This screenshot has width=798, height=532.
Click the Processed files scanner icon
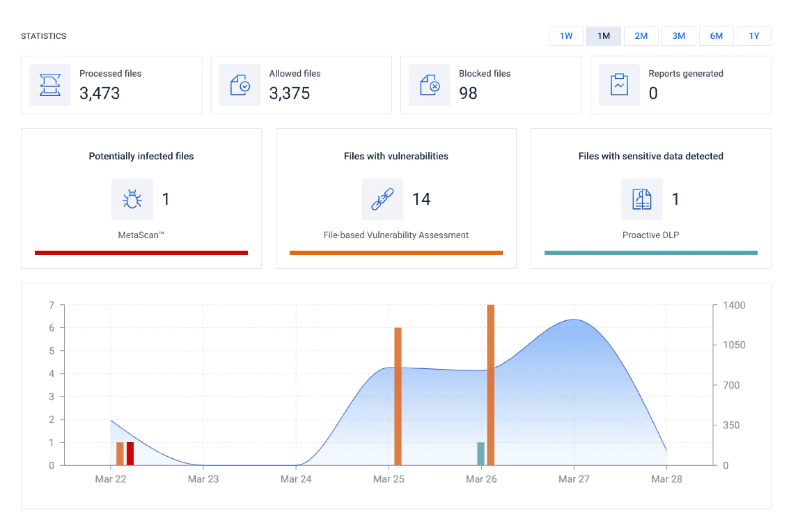click(x=50, y=85)
